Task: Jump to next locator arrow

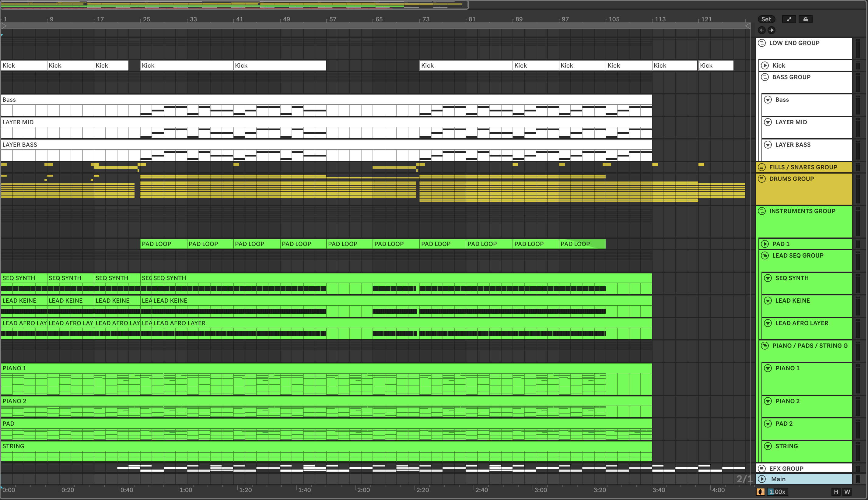Action: coord(771,30)
